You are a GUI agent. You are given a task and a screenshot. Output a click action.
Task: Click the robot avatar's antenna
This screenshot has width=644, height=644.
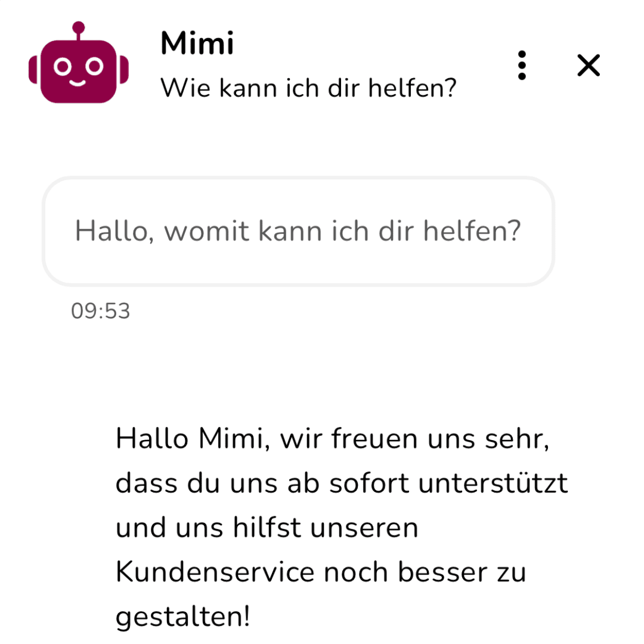[79, 29]
